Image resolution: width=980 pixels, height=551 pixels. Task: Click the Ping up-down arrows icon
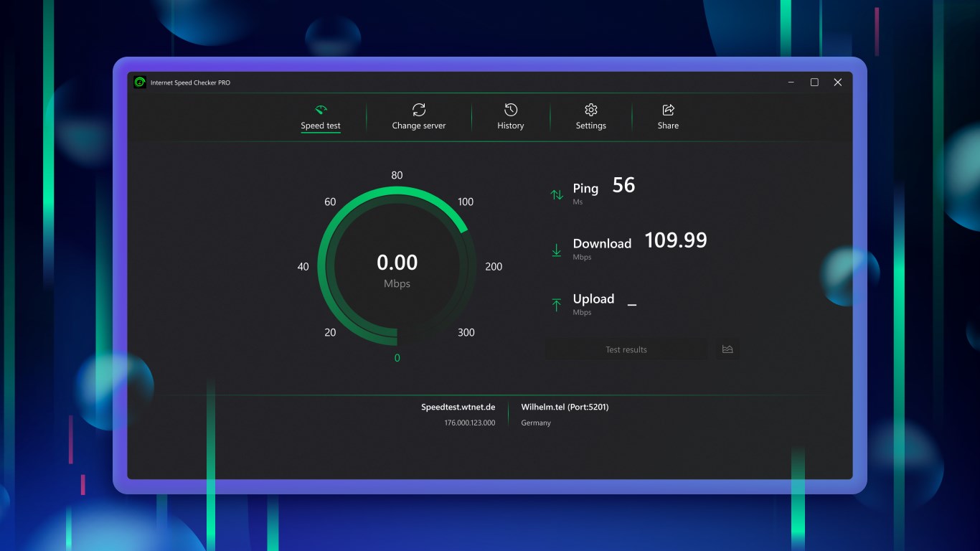(x=557, y=194)
